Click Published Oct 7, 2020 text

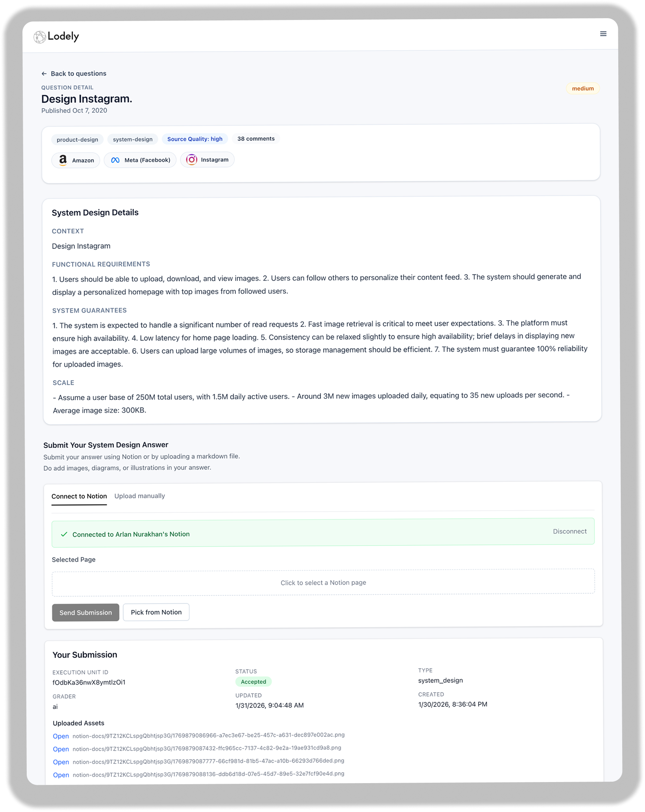[74, 111]
